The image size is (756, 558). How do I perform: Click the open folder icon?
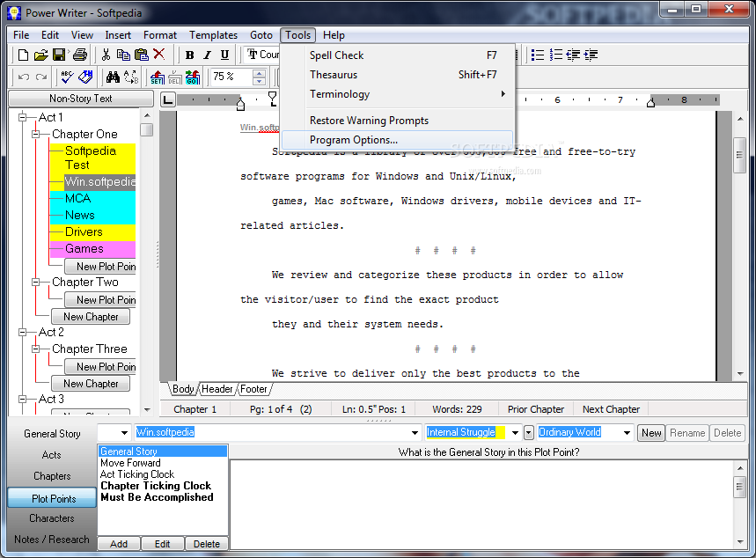pos(41,55)
